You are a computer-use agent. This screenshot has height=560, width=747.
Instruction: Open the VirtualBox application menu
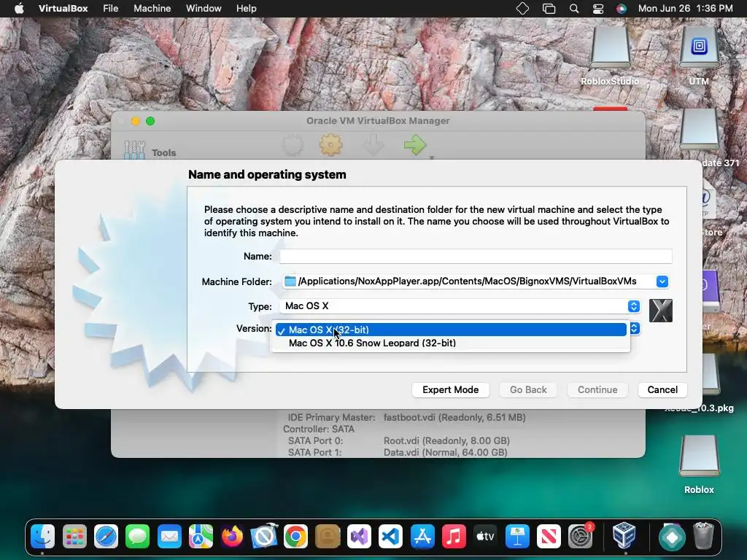[63, 9]
